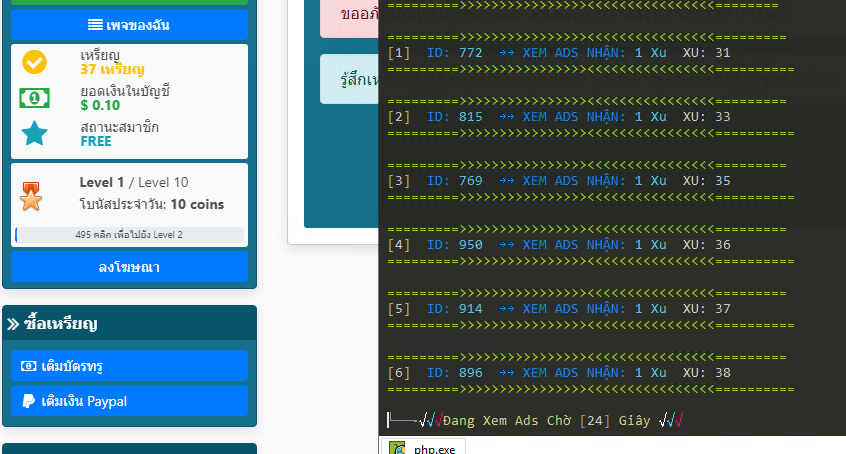Click the Paypal logo icon
Viewport: 846px width, 454px height.
[x=28, y=401]
